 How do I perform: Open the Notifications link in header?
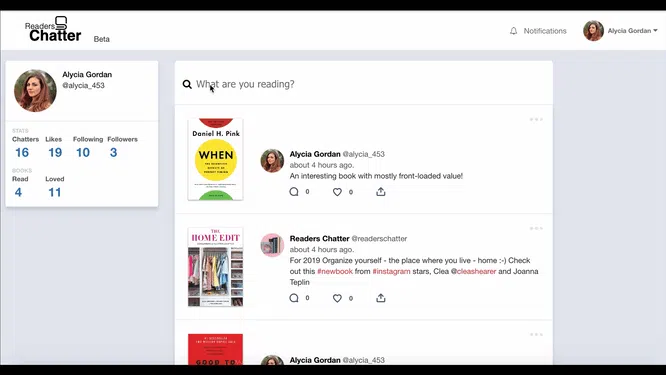tap(545, 31)
